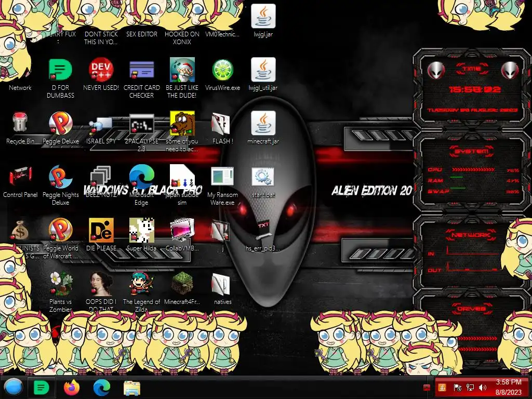Click the NETWORK widget header

[471, 235]
